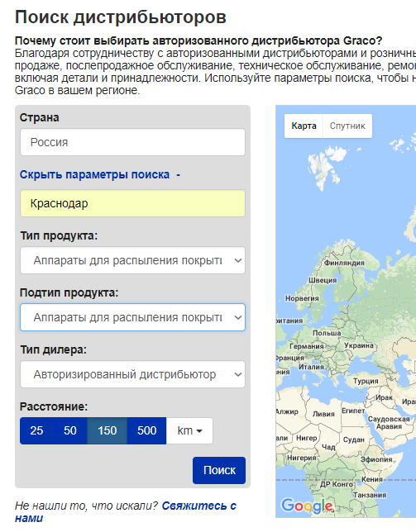Open the Тип дилера dropdown

tap(132, 374)
